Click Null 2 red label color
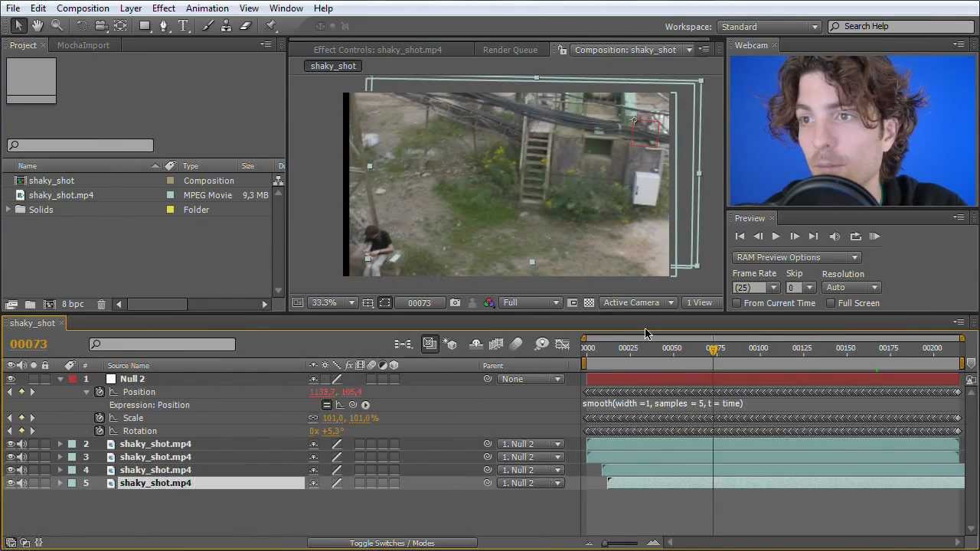 [x=72, y=379]
